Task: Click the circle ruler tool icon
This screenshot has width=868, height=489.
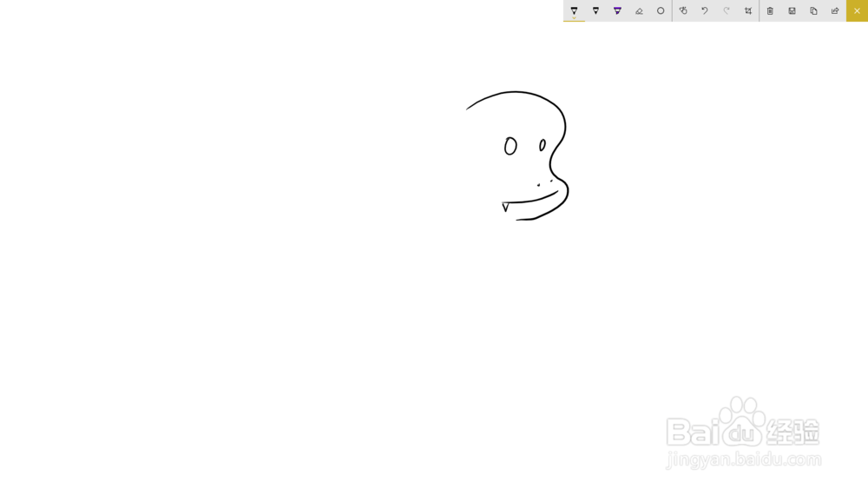Action: (661, 10)
